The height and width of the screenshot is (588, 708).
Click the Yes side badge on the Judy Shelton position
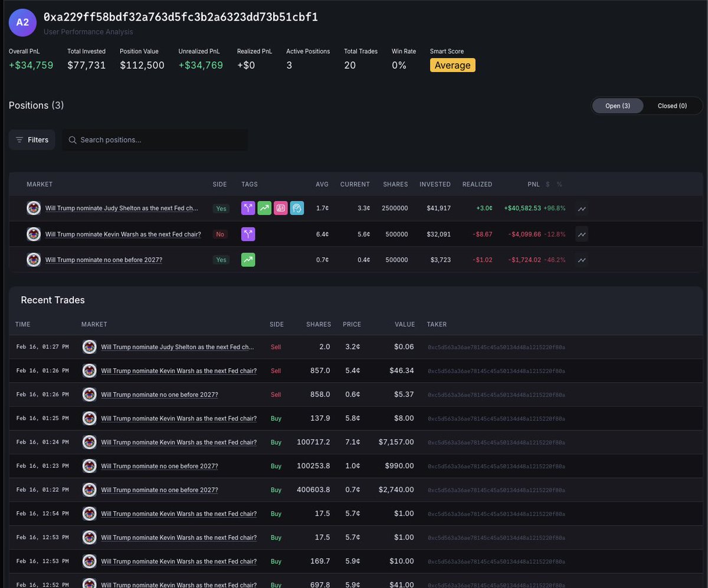click(221, 208)
